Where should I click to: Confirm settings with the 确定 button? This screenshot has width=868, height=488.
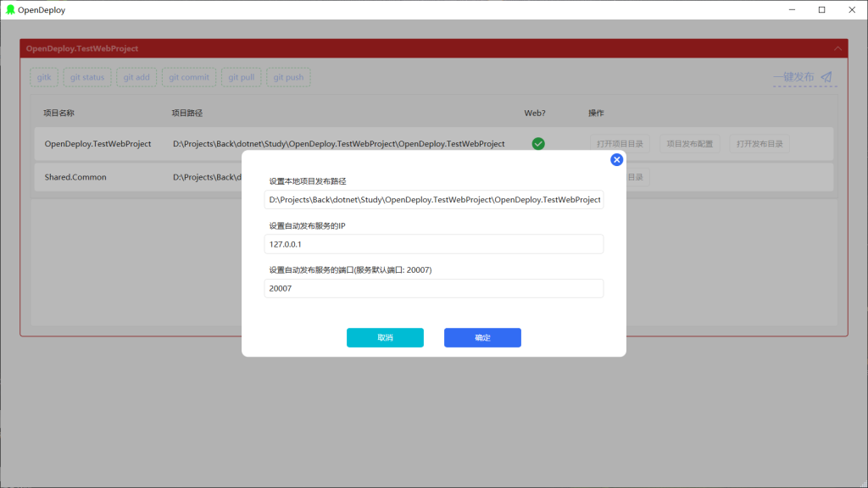click(x=482, y=337)
